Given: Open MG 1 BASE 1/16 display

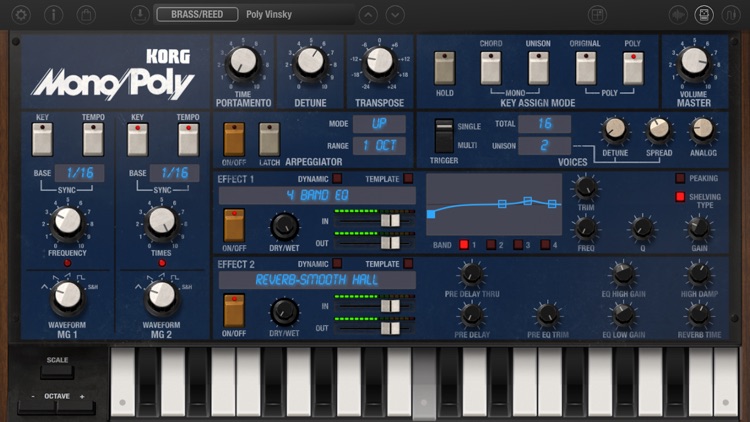Looking at the screenshot, I should pyautogui.click(x=79, y=173).
